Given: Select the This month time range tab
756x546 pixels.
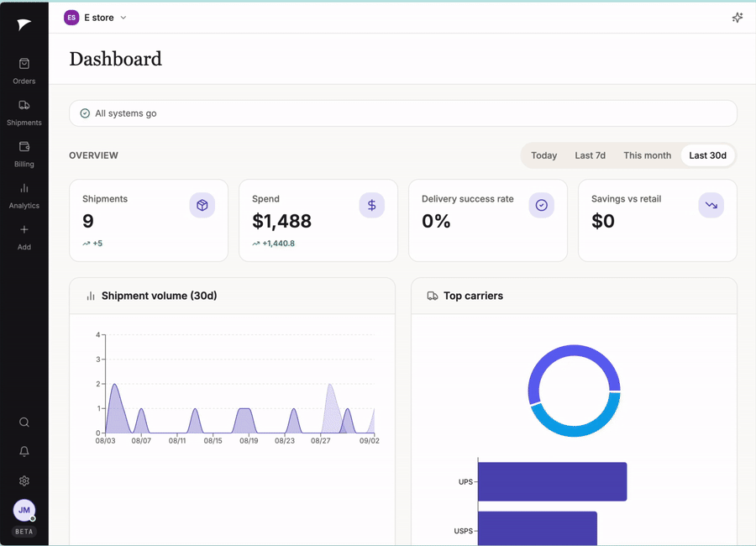Looking at the screenshot, I should pos(647,155).
